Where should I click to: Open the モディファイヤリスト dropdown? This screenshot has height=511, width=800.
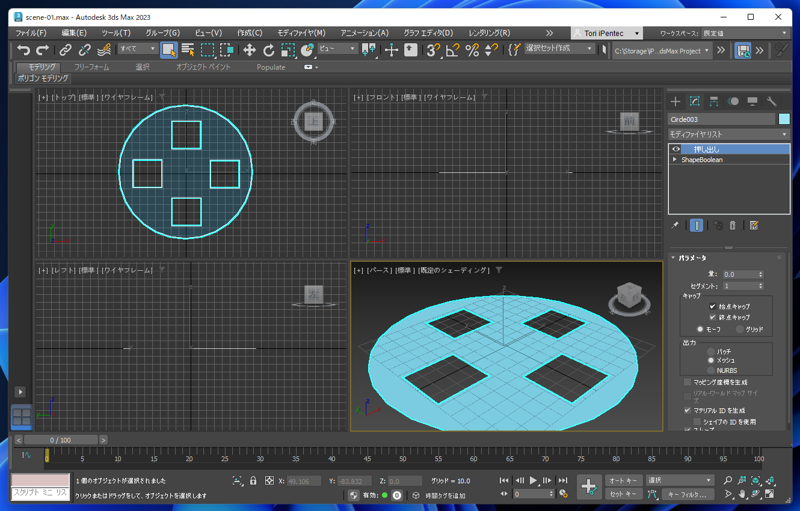[x=729, y=134]
